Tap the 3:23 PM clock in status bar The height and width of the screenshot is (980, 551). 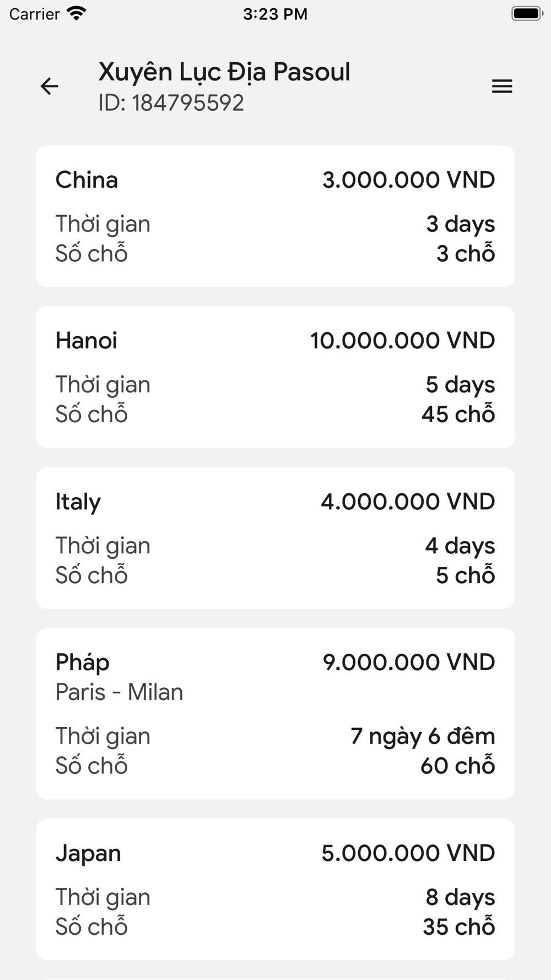275,14
